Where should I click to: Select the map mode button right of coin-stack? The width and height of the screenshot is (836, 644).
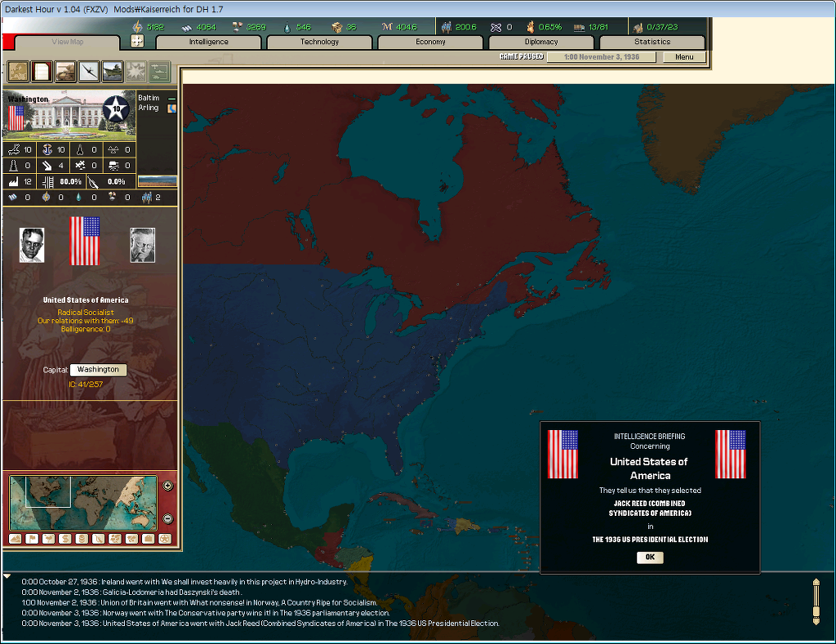tap(98, 539)
